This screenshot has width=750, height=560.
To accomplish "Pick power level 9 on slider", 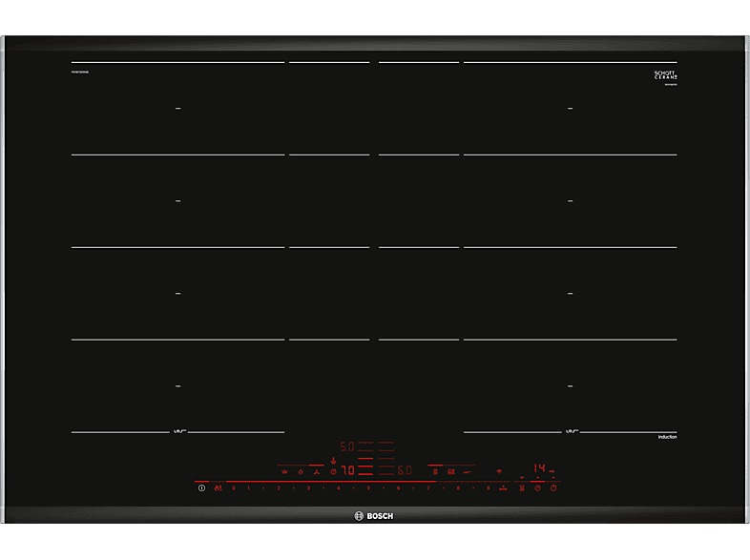I will (488, 488).
